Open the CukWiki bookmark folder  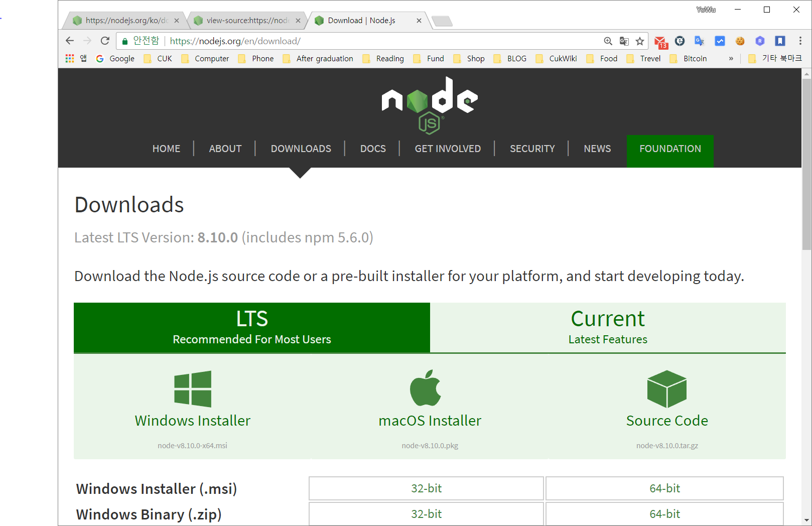(556, 59)
